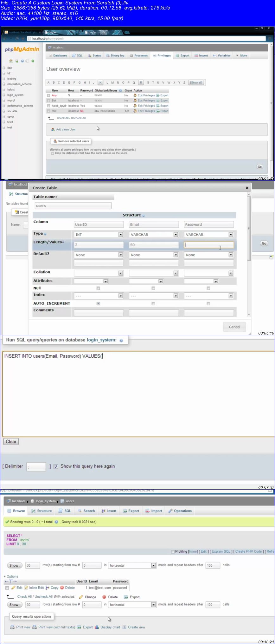Click help icon beside Global privileges header

(x=120, y=91)
